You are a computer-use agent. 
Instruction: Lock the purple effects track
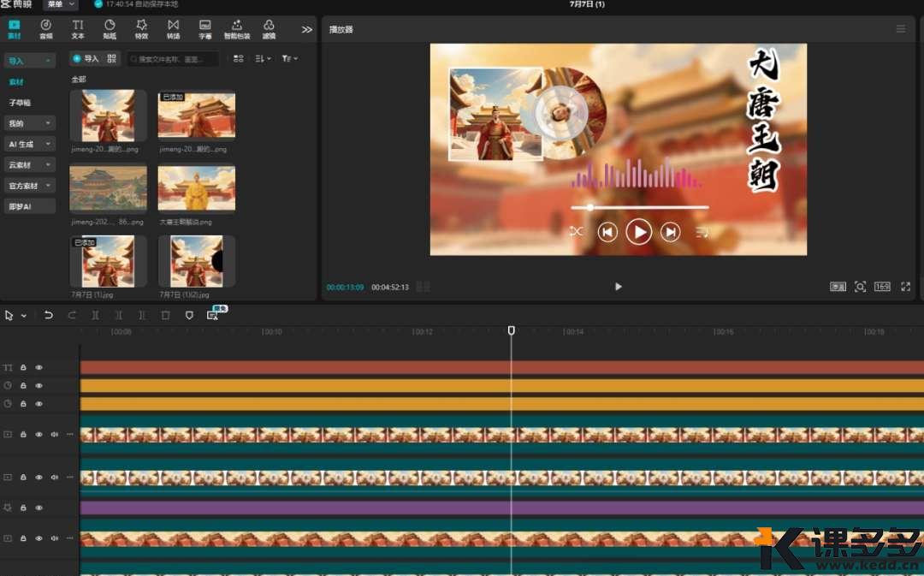pos(23,508)
